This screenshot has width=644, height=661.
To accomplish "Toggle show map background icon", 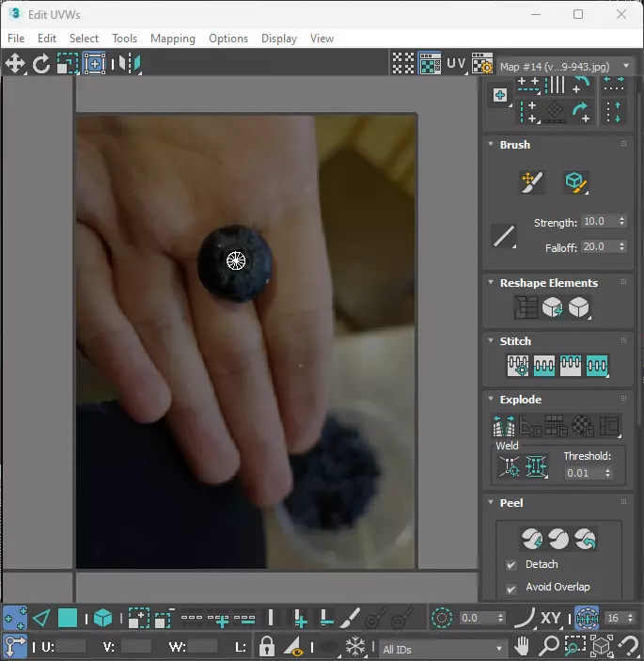I will [x=430, y=64].
